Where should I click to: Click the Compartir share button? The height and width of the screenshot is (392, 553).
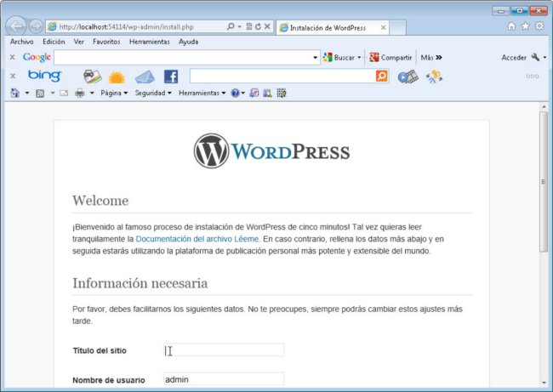coord(391,57)
